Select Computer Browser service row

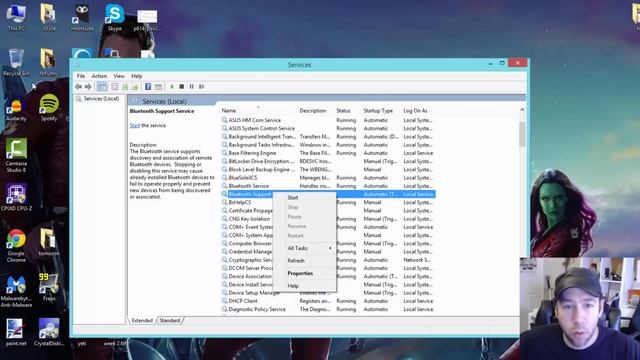(246, 243)
